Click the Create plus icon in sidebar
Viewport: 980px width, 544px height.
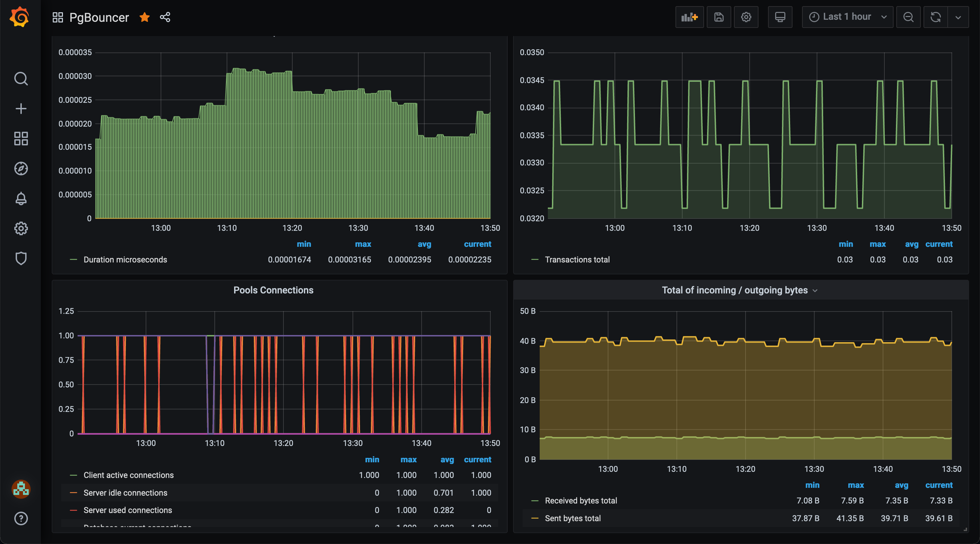click(21, 109)
